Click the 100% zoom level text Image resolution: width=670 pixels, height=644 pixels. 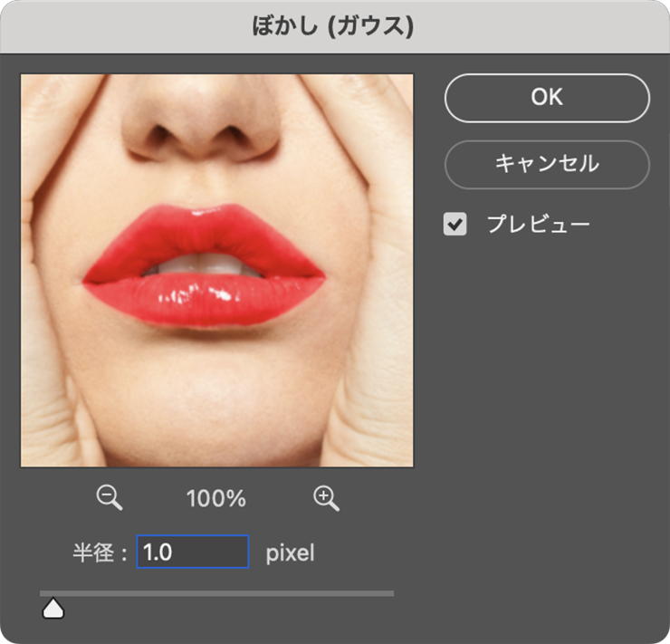click(x=216, y=498)
